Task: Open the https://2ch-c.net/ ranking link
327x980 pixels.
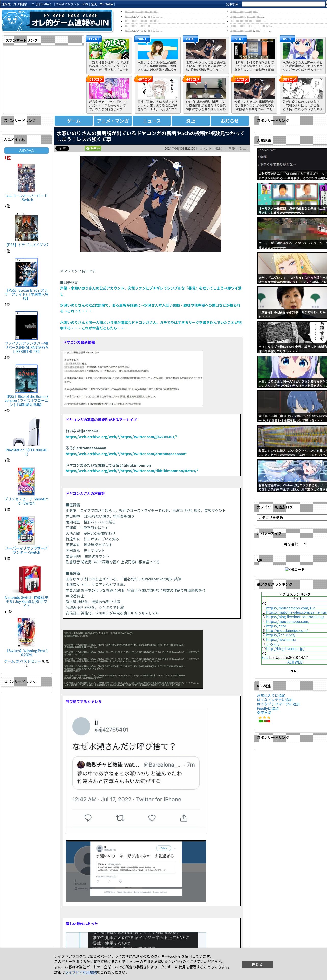Action: (x=281, y=635)
